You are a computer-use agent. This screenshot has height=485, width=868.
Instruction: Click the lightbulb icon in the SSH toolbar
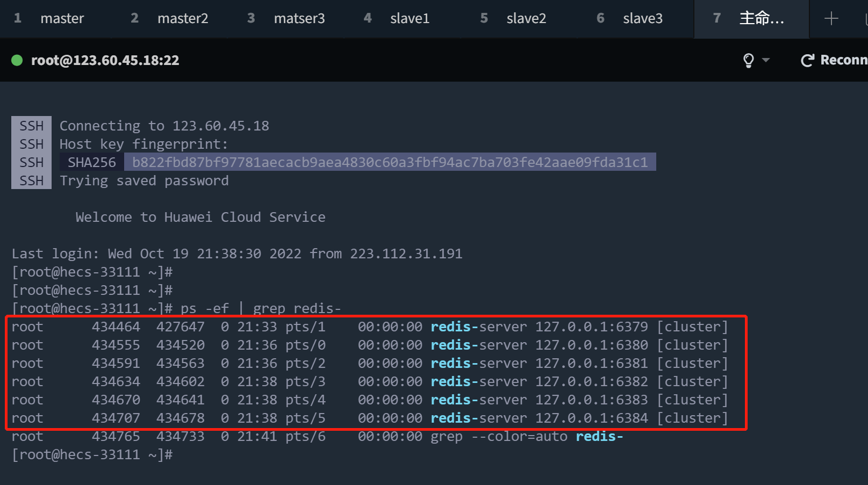click(x=748, y=60)
